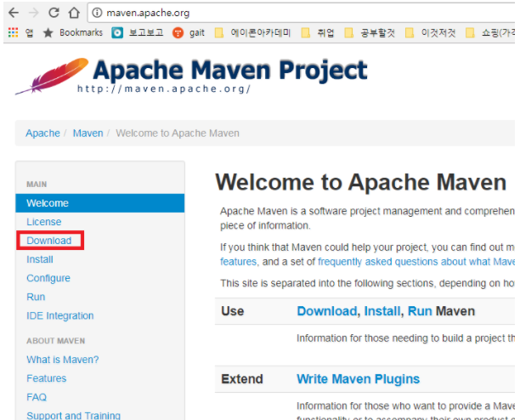Reload the page with the refresh icon
Screen dimensions: 520x420
54,13
